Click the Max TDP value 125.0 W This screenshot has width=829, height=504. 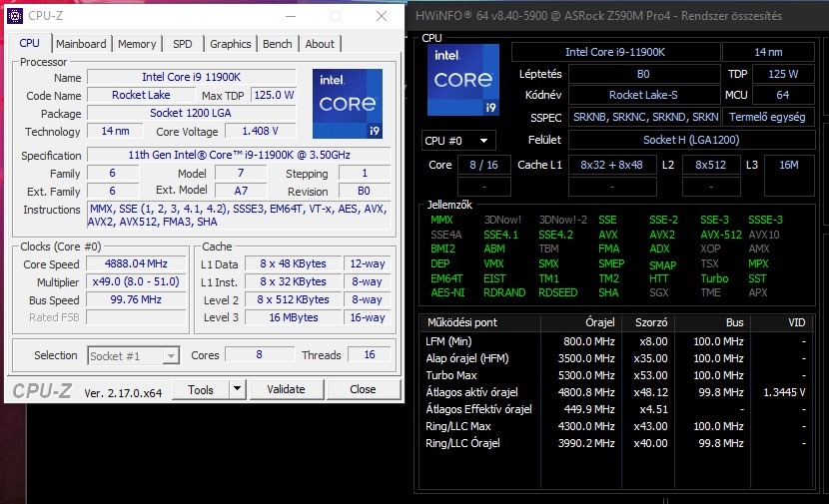click(274, 95)
